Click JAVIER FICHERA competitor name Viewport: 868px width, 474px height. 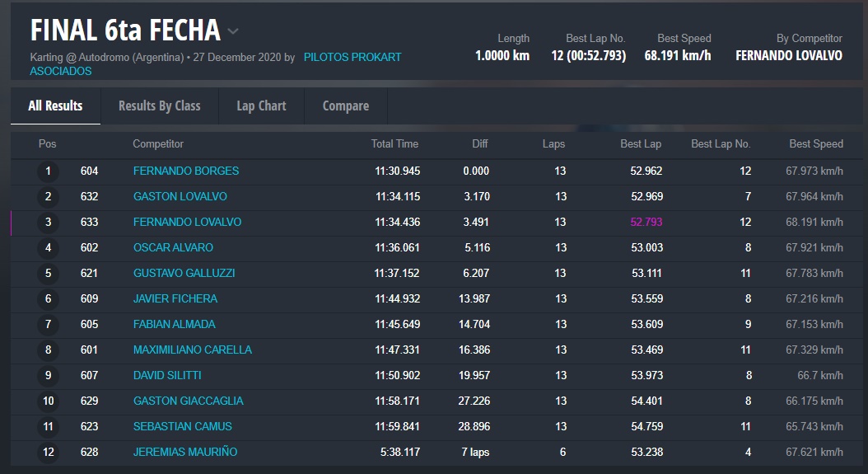coord(175,299)
